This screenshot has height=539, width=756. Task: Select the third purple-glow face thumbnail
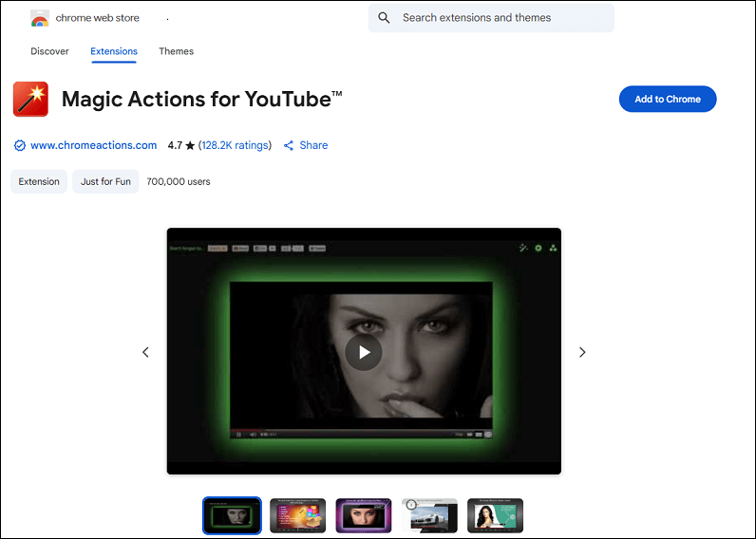point(364,516)
